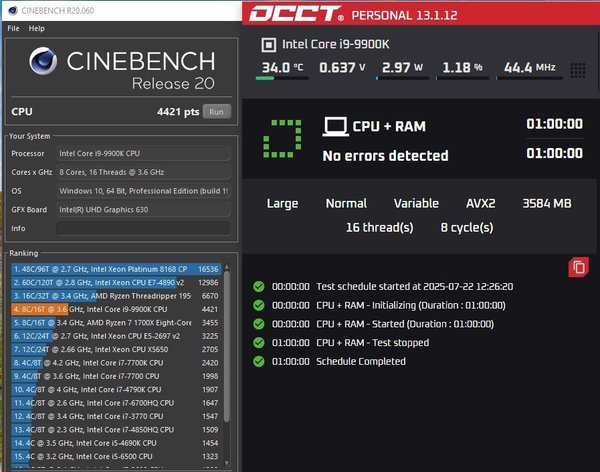This screenshot has width=600, height=472.
Task: Select the Core i7-3770 ranking row
Action: tap(116, 416)
